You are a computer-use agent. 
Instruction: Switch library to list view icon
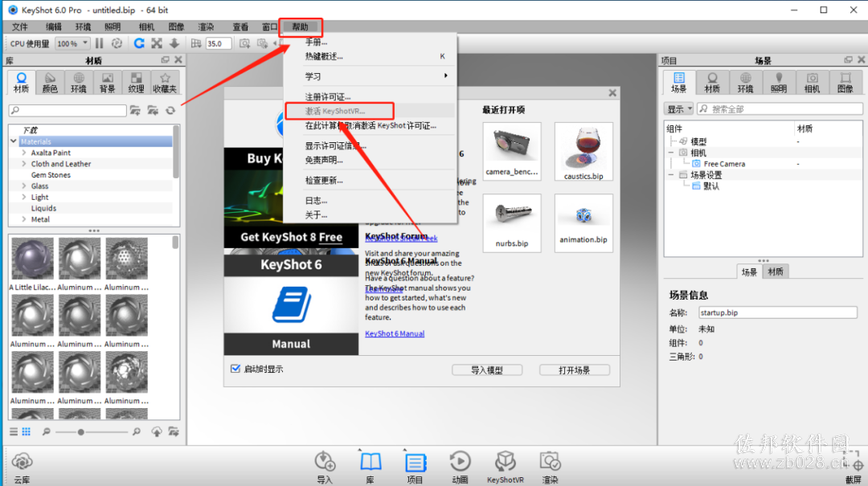pyautogui.click(x=14, y=431)
